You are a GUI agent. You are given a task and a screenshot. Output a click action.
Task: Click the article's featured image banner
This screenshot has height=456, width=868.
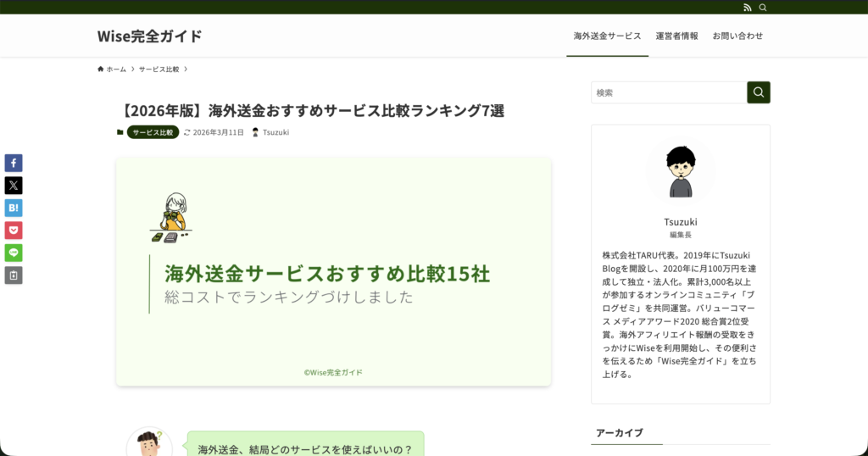[333, 272]
